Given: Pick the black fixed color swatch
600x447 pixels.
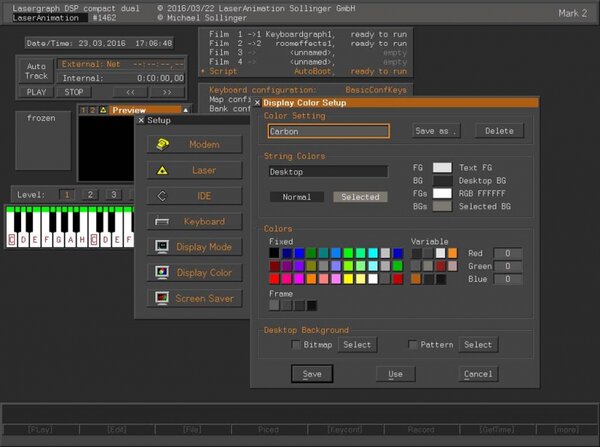Looking at the screenshot, I should click(x=274, y=253).
